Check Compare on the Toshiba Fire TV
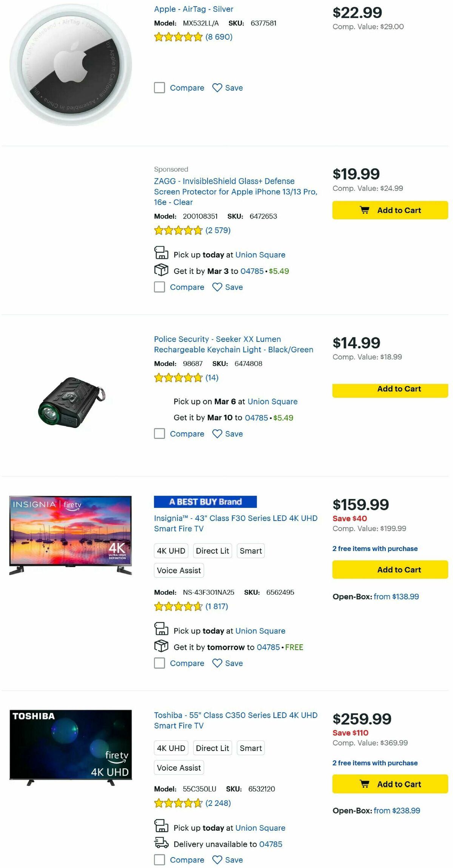The width and height of the screenshot is (453, 868). tap(159, 860)
